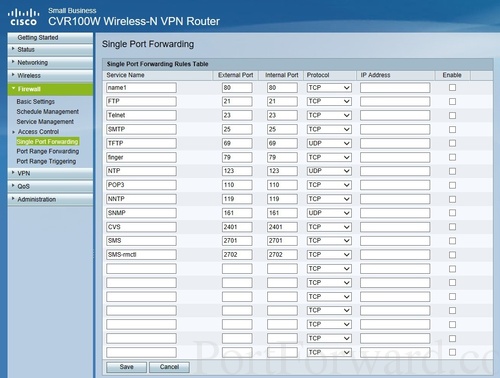Check Enable for the SMS-rmctl rule
The image size is (500, 378).
(x=452, y=255)
